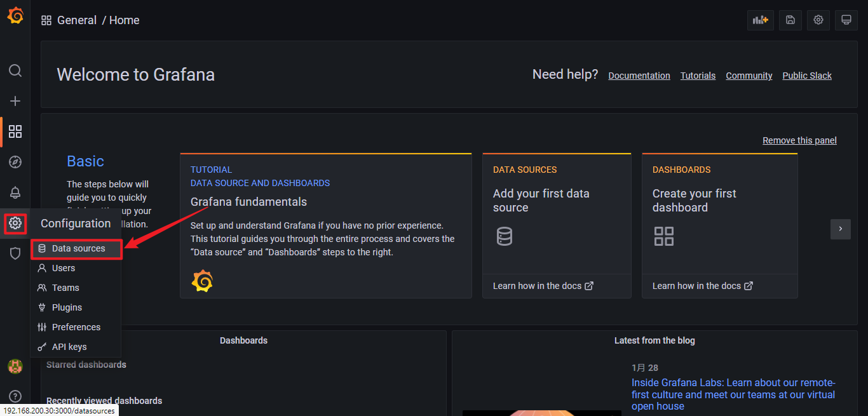This screenshot has height=416, width=868.
Task: Select Data sources in Configuration menu
Action: click(x=76, y=248)
